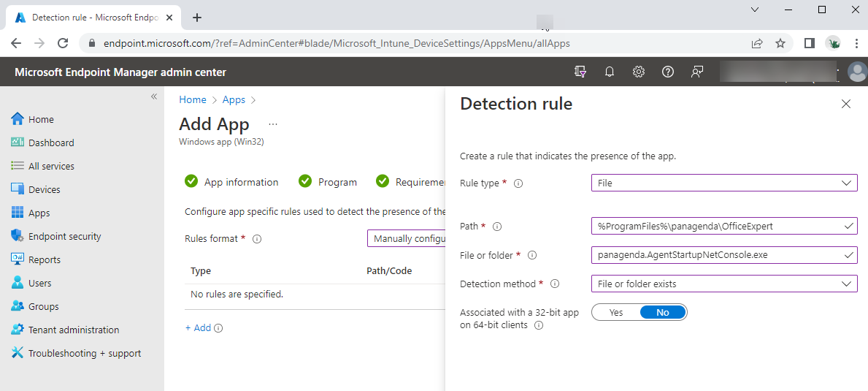
Task: Collapse the left navigation sidebar
Action: [154, 96]
